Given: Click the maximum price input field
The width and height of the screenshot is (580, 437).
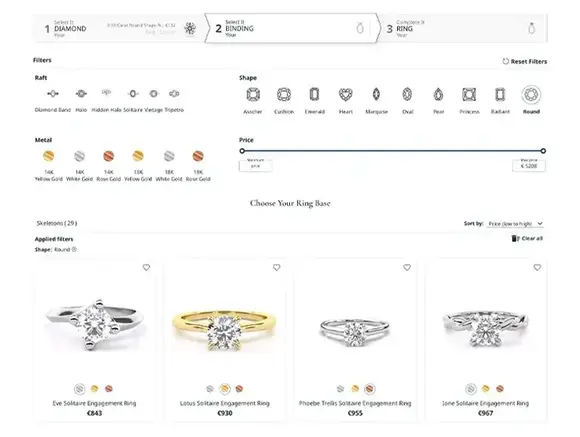Looking at the screenshot, I should (x=529, y=165).
